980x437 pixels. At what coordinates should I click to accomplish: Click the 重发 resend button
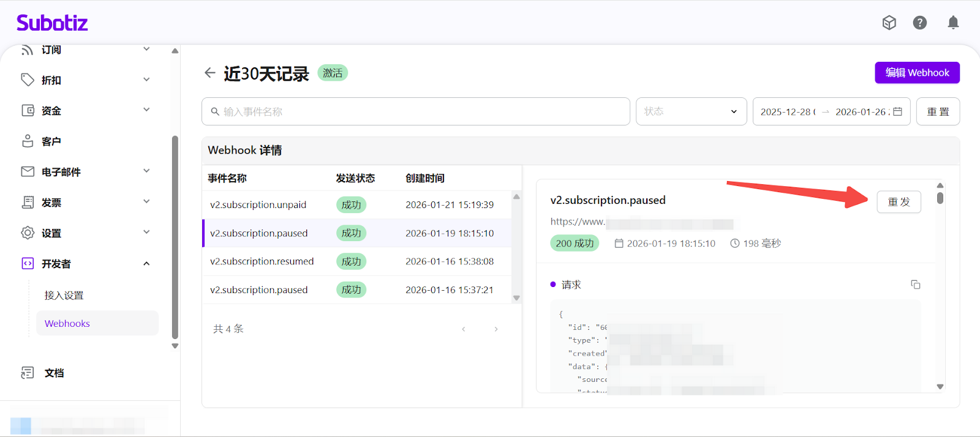tap(899, 202)
